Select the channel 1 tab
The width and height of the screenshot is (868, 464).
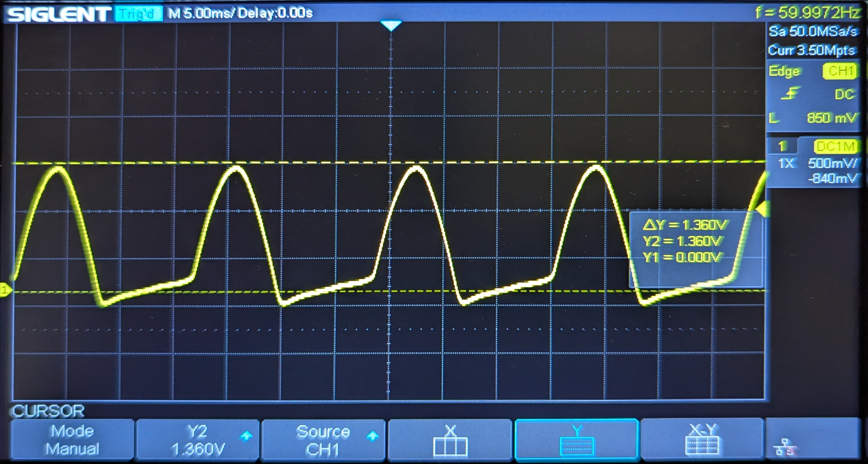point(782,147)
